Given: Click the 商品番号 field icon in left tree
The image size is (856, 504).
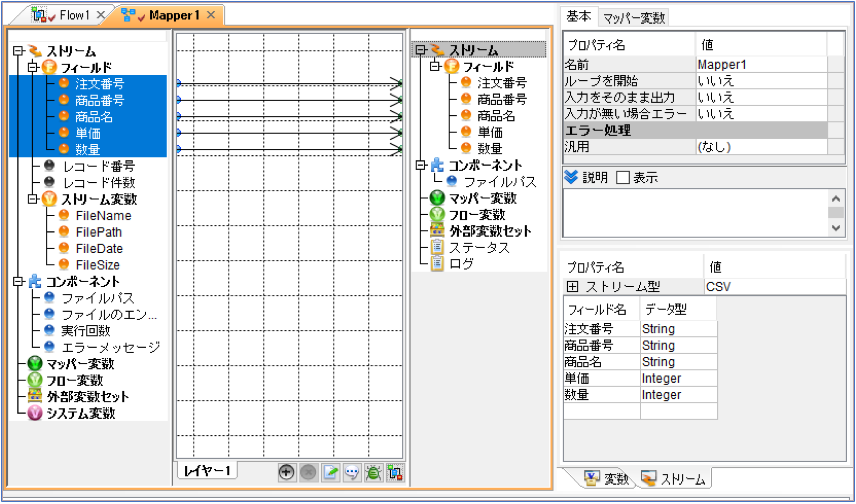Looking at the screenshot, I should pos(64,100).
